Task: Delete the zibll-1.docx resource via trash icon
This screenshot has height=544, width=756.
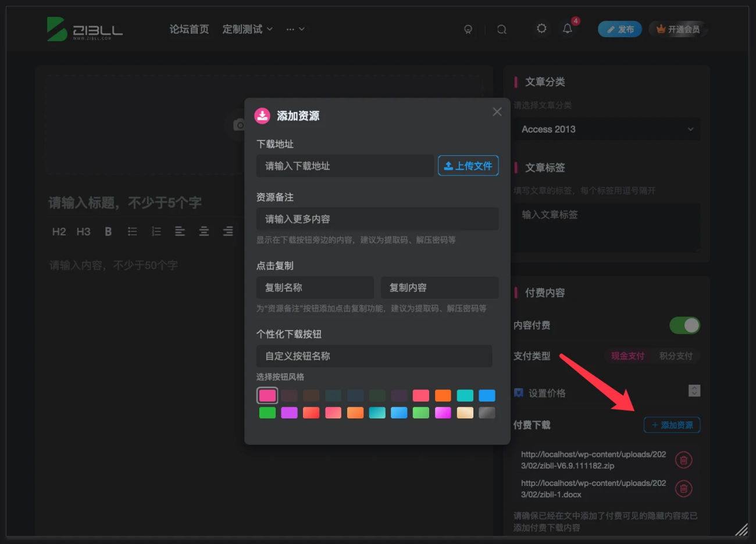Action: coord(684,489)
